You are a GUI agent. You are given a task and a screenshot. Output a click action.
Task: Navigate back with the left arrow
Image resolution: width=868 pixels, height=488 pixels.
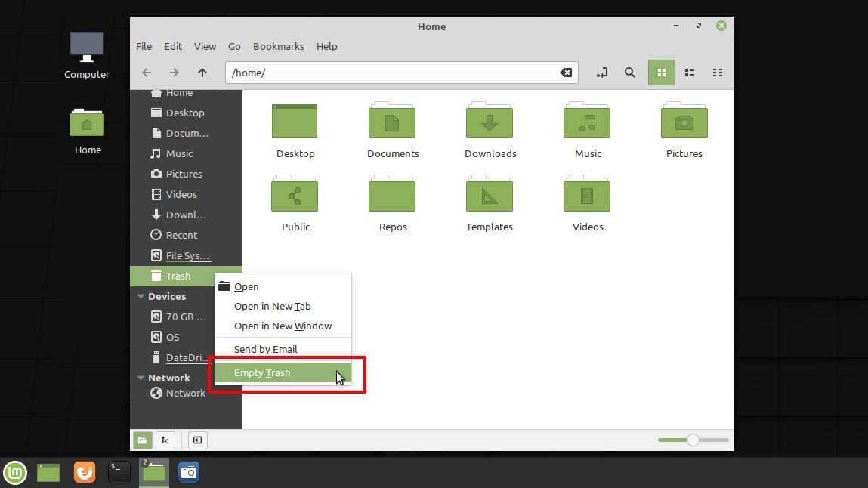coord(147,73)
